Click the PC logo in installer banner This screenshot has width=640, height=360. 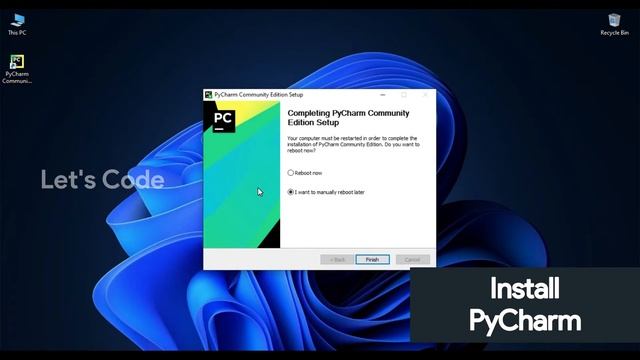pos(223,121)
